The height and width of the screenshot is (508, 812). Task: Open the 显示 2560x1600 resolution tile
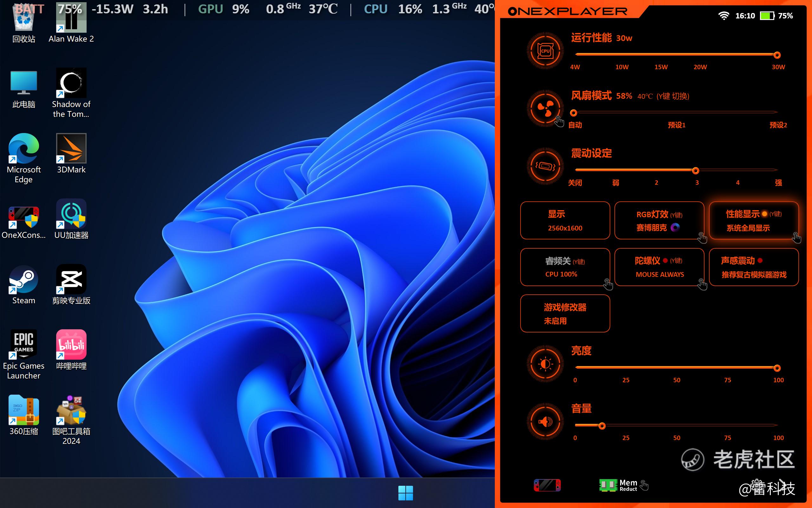565,220
